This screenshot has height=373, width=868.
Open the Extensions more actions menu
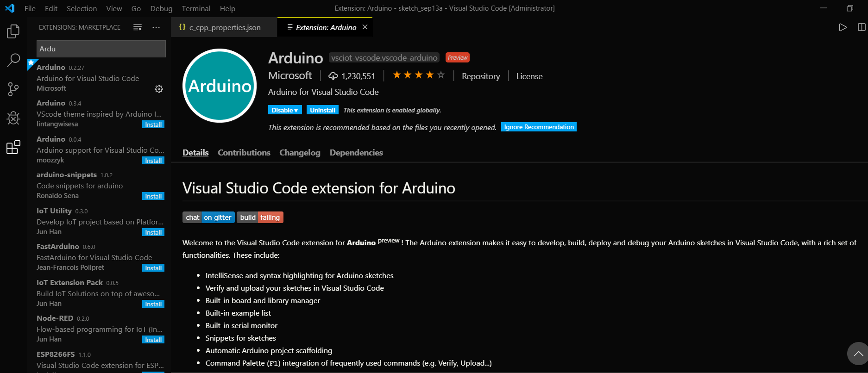coord(156,28)
